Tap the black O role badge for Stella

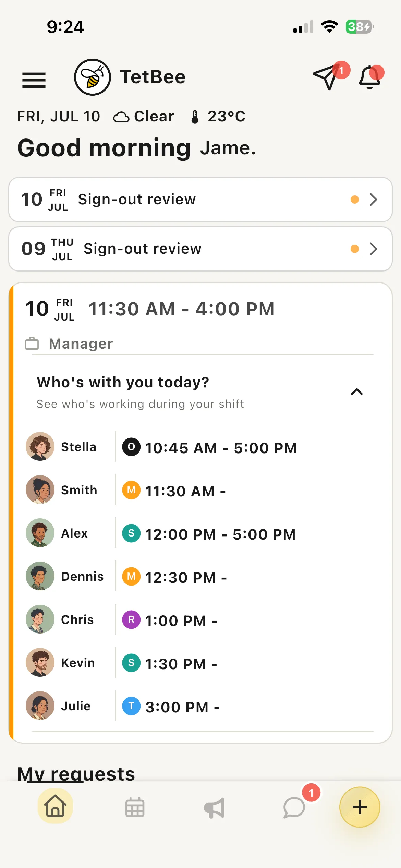[131, 447]
